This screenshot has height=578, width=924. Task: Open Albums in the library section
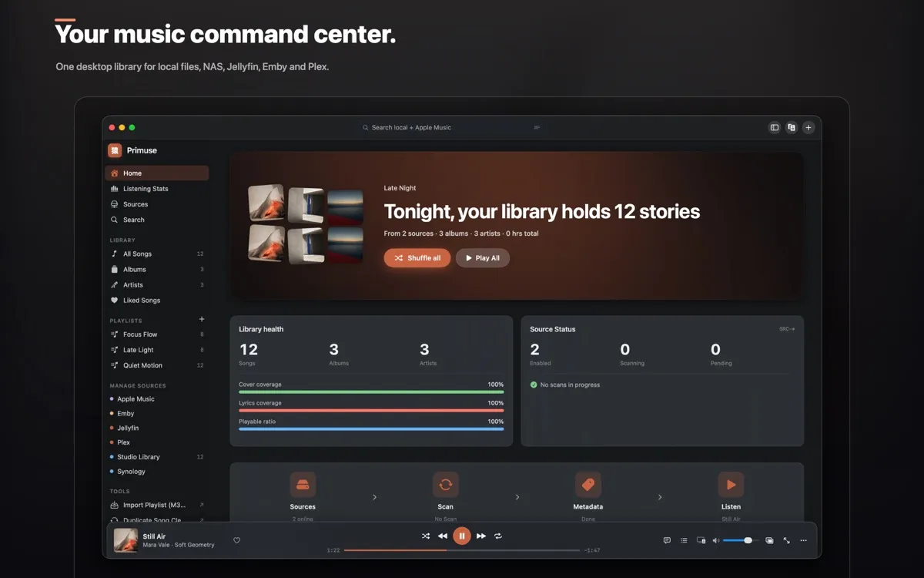coord(157,269)
